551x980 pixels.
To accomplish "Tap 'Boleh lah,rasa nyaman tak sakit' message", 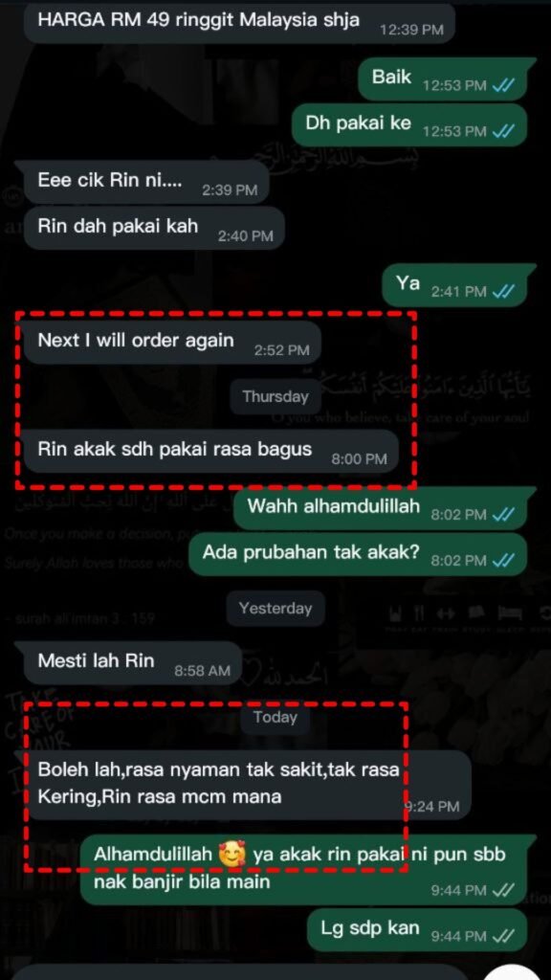I will pyautogui.click(x=248, y=785).
